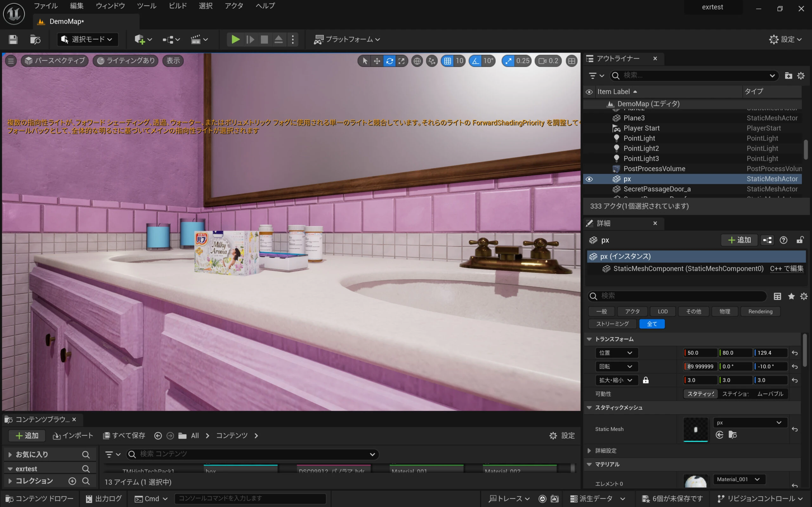Select the Rendering filter tab in Details
The width and height of the screenshot is (812, 507).
click(x=760, y=311)
